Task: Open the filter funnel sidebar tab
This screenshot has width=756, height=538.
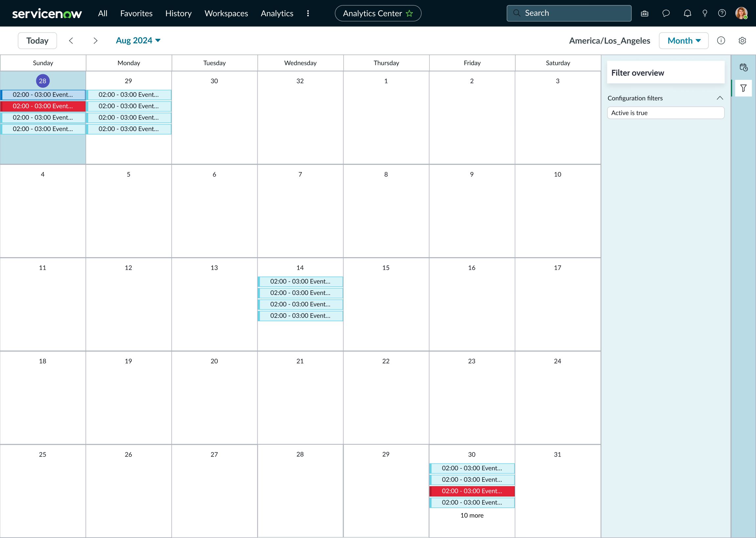Action: pos(743,88)
